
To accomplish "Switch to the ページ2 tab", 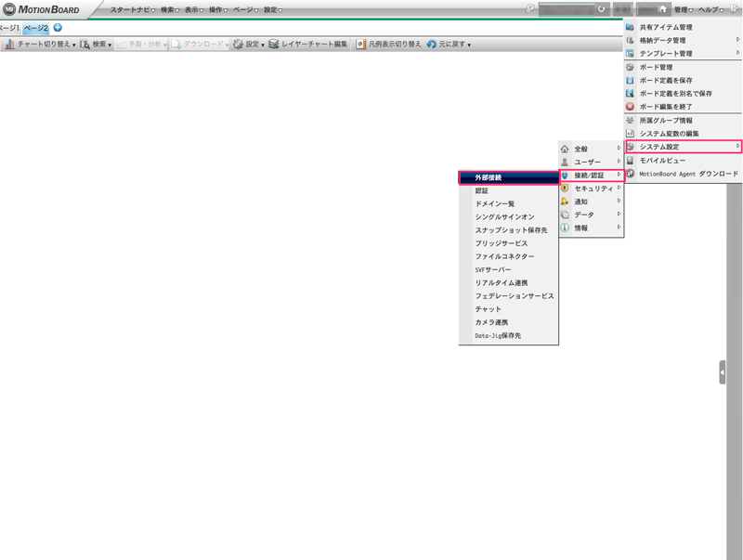I will click(36, 28).
